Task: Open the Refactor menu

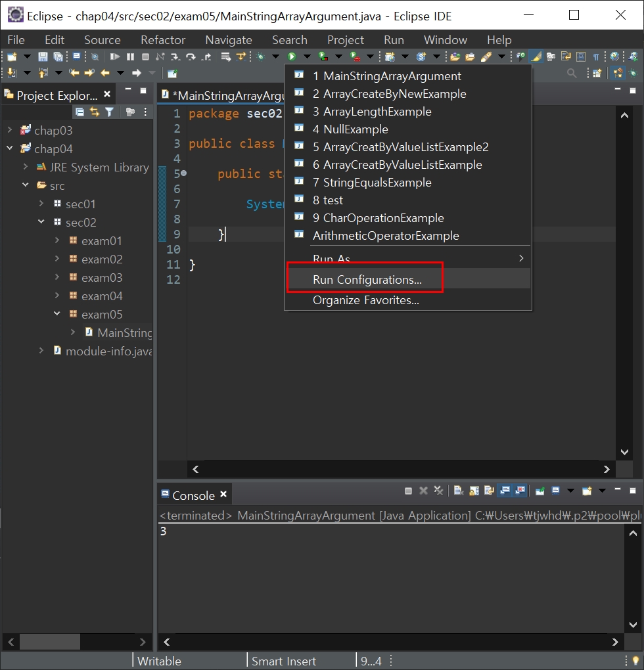Action: point(163,39)
